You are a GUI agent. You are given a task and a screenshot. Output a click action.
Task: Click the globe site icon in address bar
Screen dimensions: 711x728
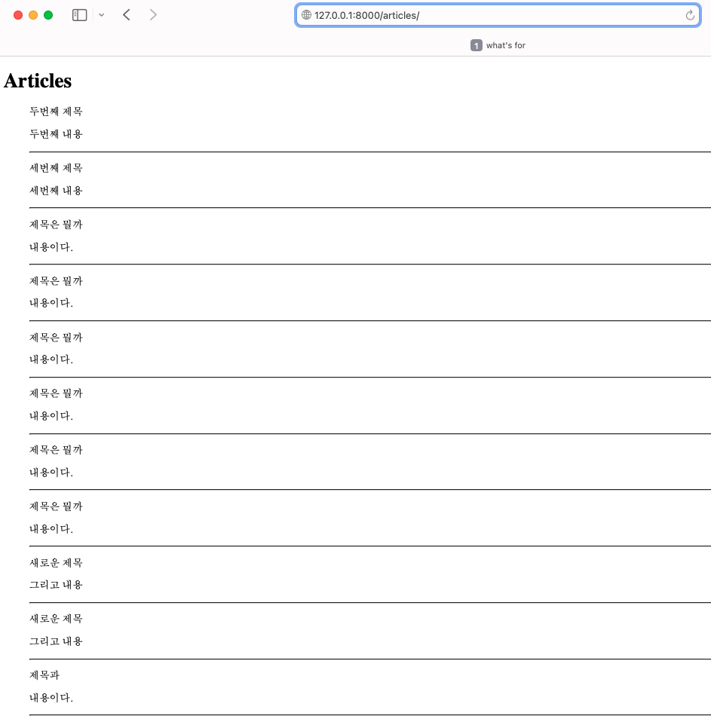pos(307,15)
